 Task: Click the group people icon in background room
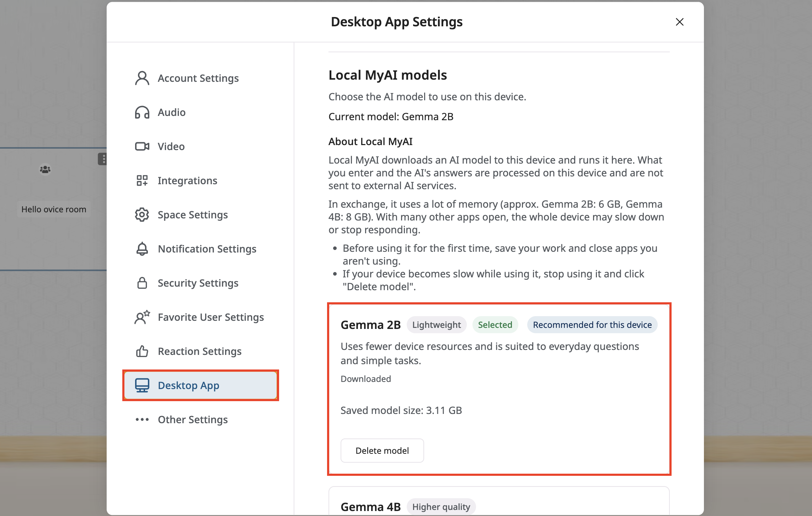click(45, 170)
